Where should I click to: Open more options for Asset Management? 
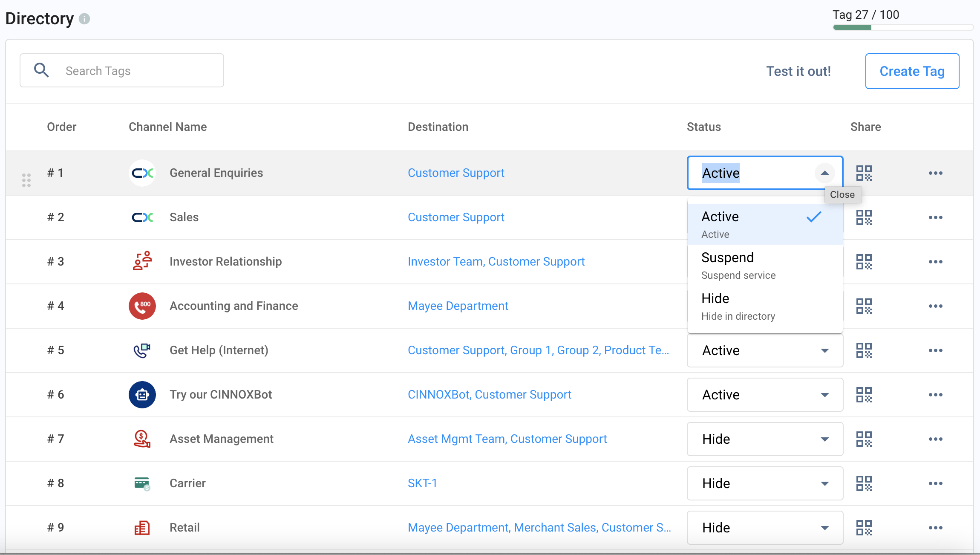coord(936,439)
